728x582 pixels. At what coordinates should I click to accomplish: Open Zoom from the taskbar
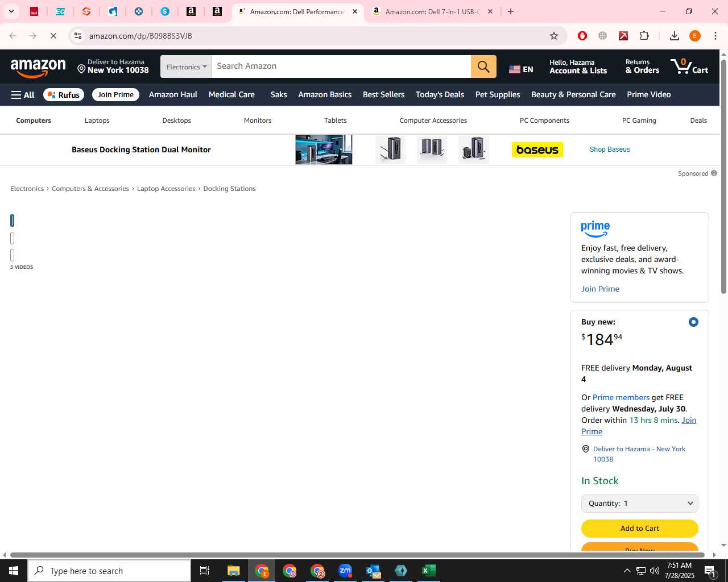coord(345,571)
